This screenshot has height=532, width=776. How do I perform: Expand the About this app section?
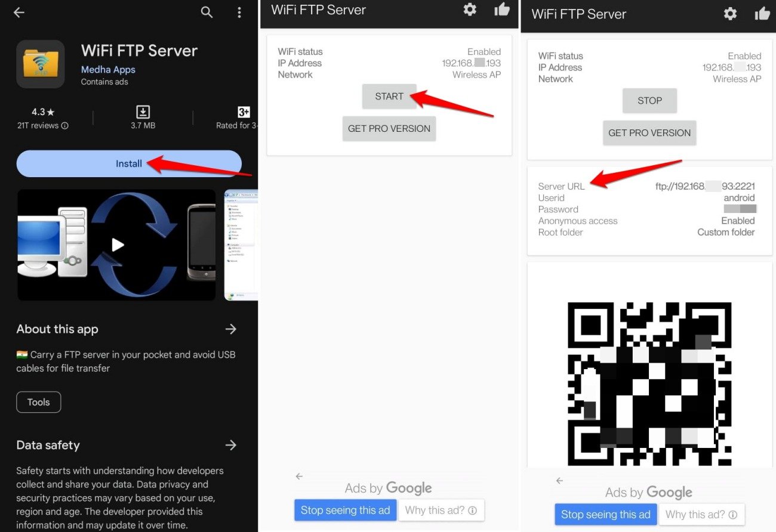[x=231, y=329]
